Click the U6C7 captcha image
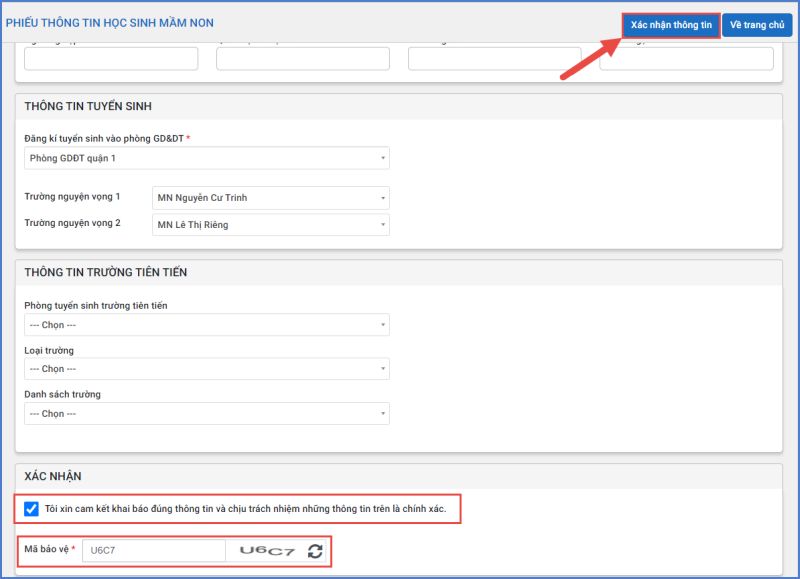 coord(268,551)
